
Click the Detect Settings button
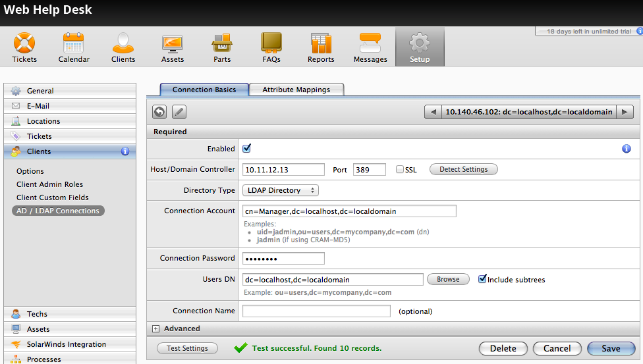pos(463,169)
